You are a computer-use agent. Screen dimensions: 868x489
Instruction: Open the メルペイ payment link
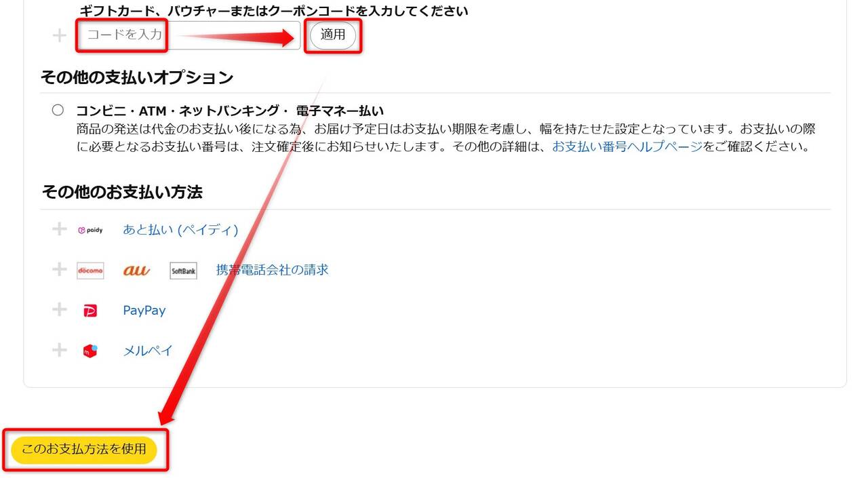coord(148,351)
